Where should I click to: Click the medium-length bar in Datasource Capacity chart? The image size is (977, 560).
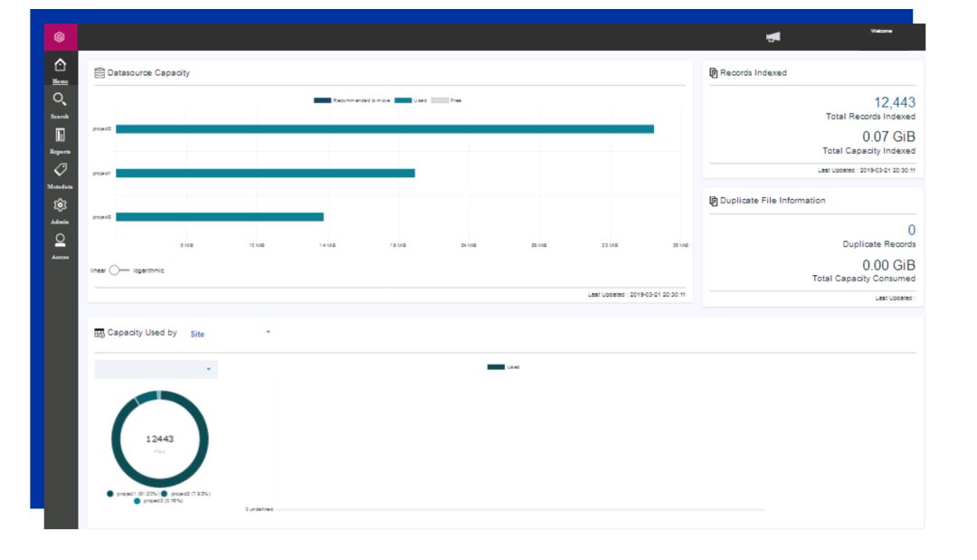pyautogui.click(x=265, y=173)
